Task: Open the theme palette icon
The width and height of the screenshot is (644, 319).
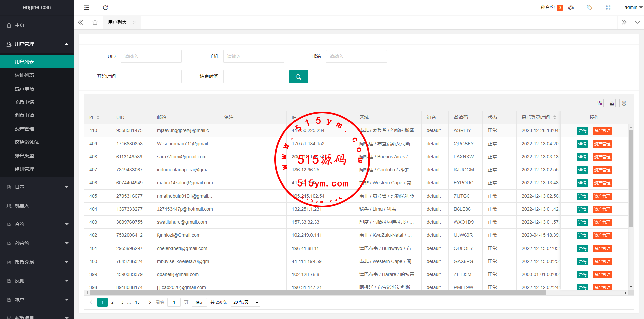Action: coord(571,8)
